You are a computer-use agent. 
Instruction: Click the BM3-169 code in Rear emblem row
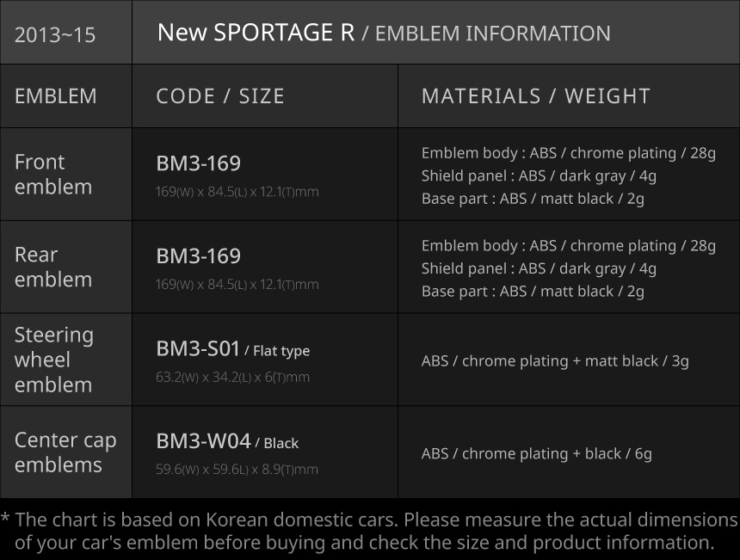[x=198, y=256]
